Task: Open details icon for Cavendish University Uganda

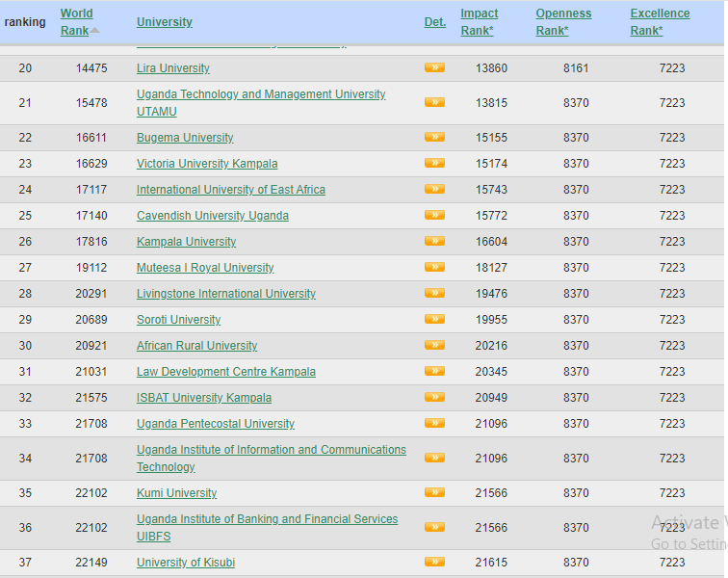Action: pyautogui.click(x=434, y=215)
